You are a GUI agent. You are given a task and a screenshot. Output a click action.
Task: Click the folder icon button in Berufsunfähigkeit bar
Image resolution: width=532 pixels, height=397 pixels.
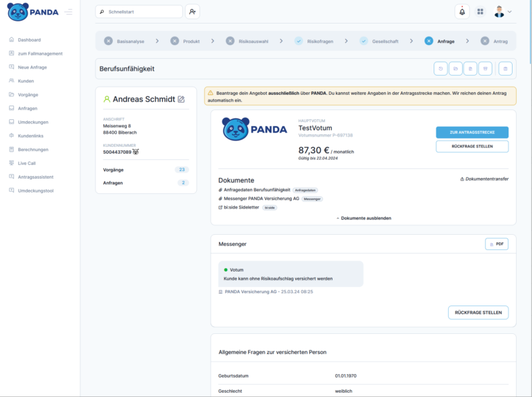pyautogui.click(x=455, y=69)
